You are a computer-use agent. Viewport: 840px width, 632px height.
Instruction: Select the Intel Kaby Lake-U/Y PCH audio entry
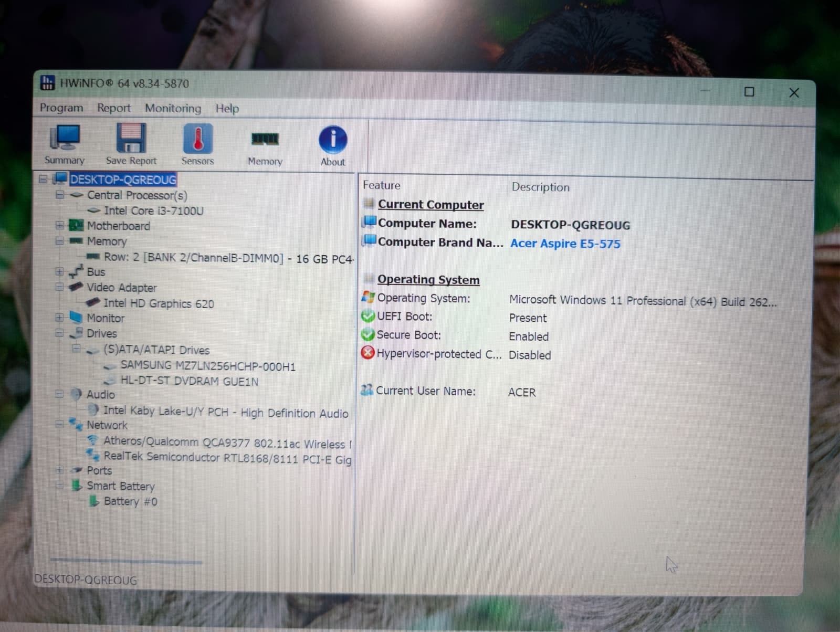coord(226,412)
